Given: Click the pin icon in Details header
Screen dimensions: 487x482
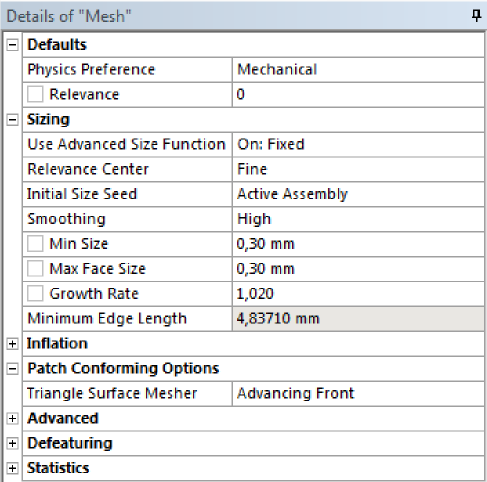Looking at the screenshot, I should pos(476,16).
